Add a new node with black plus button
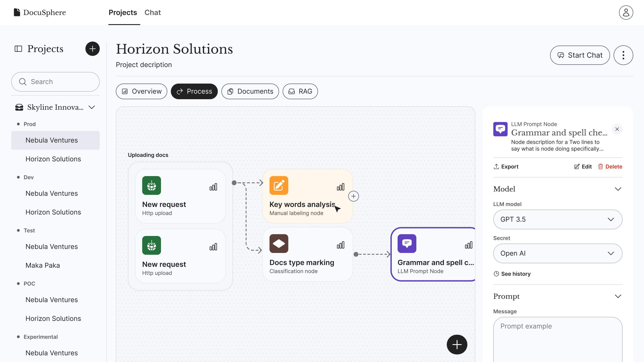 click(x=457, y=345)
